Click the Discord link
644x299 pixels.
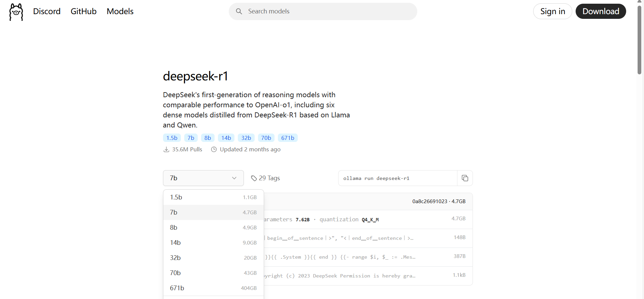pyautogui.click(x=46, y=11)
